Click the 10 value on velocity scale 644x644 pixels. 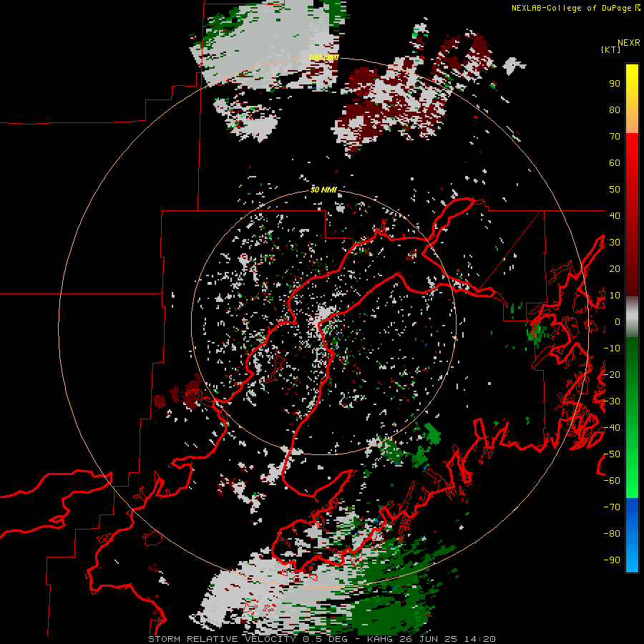[615, 296]
